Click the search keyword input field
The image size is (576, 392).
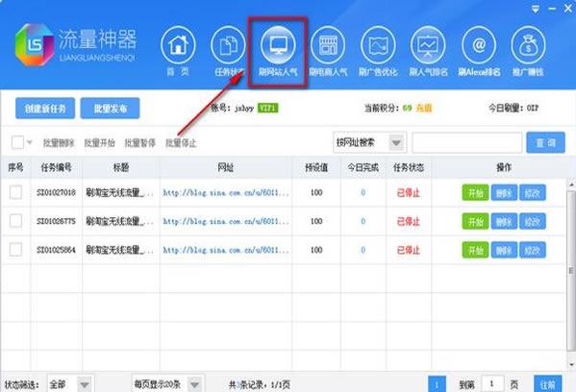pyautogui.click(x=467, y=142)
